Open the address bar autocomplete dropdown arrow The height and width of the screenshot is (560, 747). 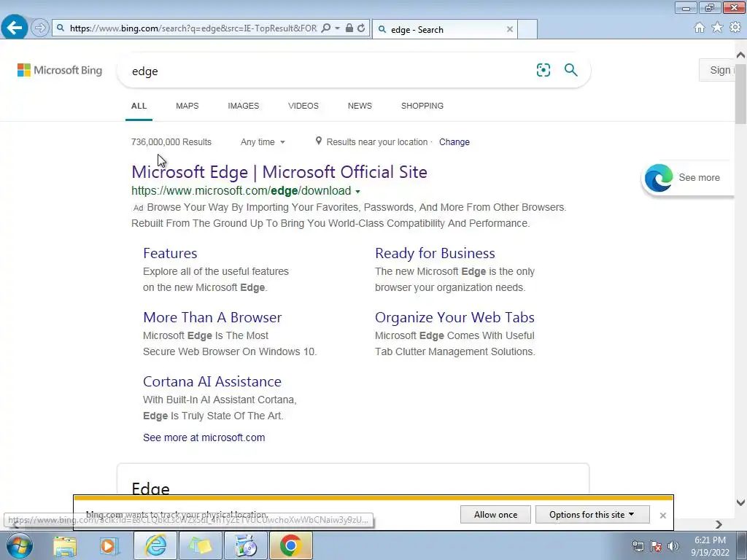coord(337,28)
